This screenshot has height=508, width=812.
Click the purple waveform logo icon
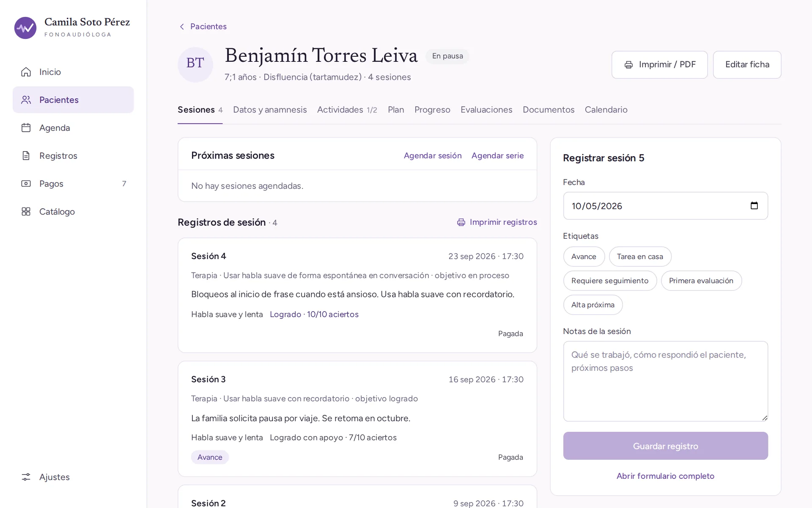[x=25, y=28]
